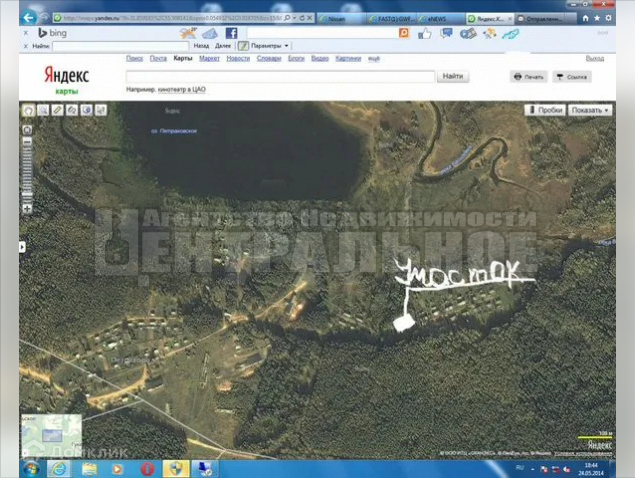
Task: Click the Bing logo in toolbar
Action: click(x=52, y=33)
